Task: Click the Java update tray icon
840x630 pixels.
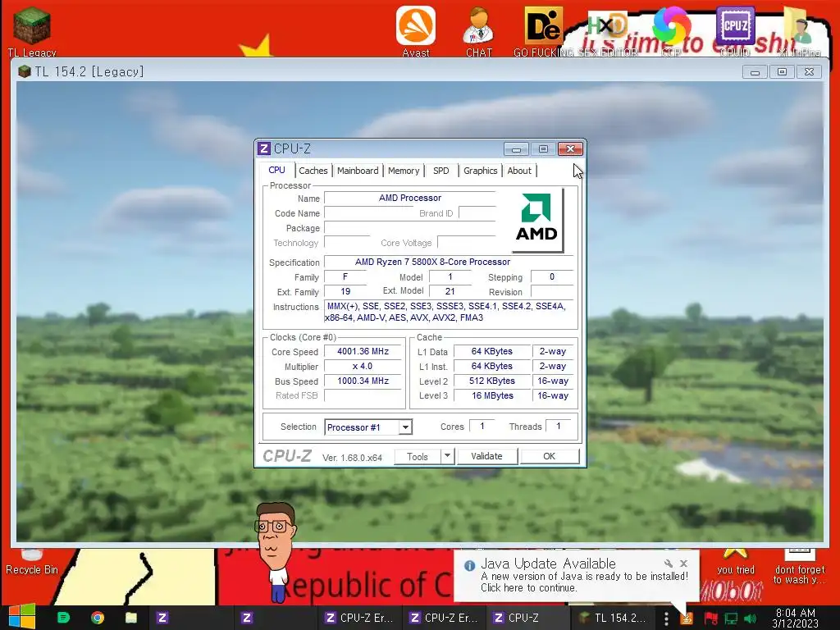Action: pyautogui.click(x=687, y=619)
